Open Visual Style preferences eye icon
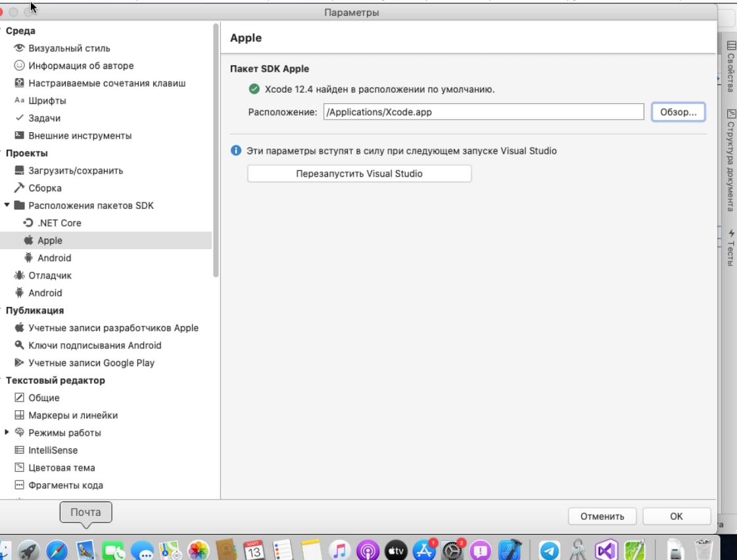737x560 pixels. (19, 48)
